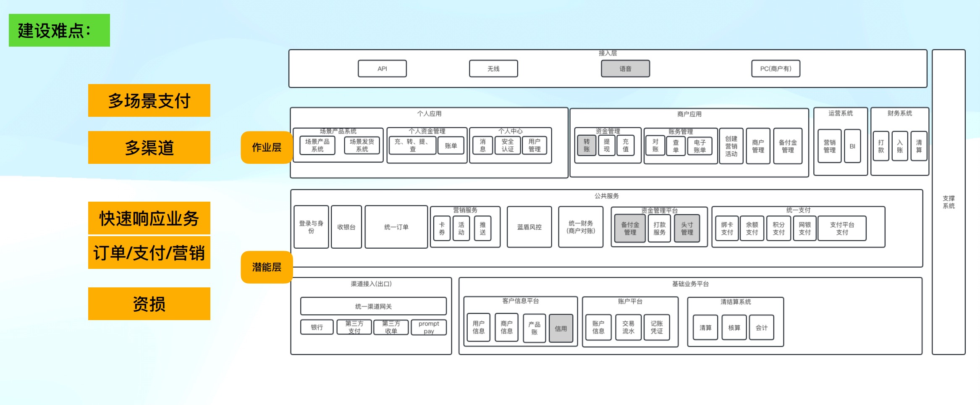980x405 pixels.
Task: Click the 清算 box in 财务系统
Action: click(919, 146)
